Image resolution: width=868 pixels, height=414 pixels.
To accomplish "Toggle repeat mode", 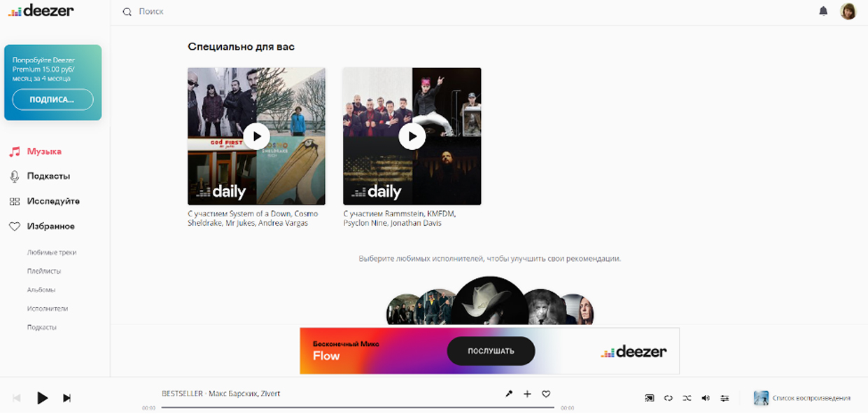I will pos(668,398).
